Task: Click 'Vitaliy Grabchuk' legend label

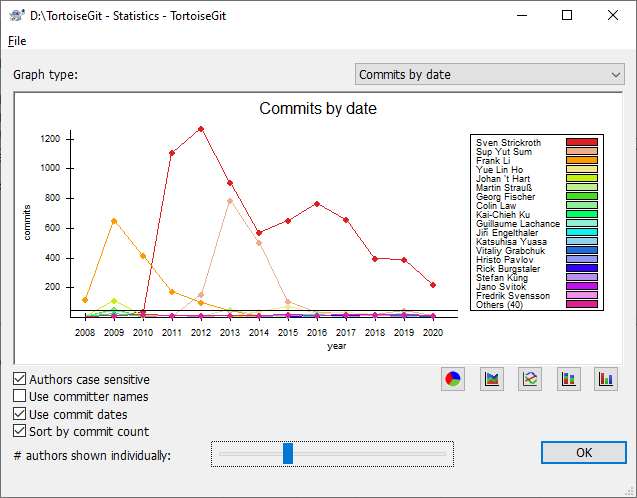Action: [510, 251]
